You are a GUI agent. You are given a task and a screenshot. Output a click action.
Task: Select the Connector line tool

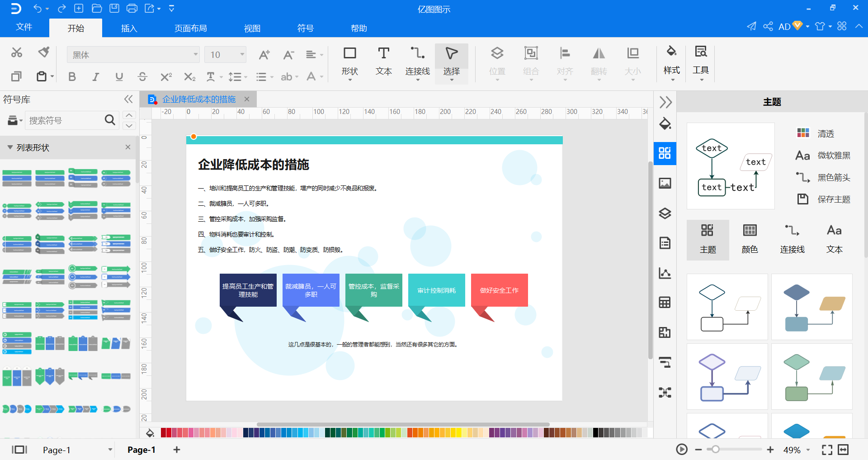pyautogui.click(x=417, y=62)
